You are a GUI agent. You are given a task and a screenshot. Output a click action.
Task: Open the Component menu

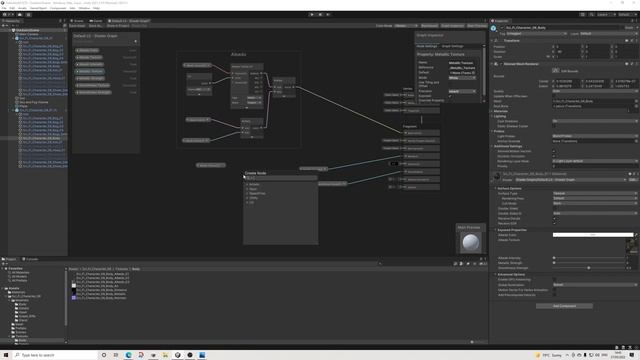(x=58, y=8)
